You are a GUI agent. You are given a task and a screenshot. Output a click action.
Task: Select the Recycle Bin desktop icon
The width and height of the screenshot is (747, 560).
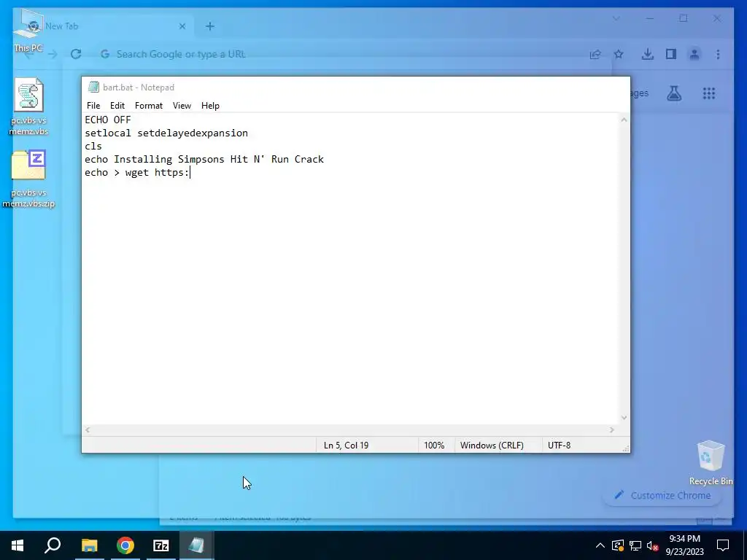[711, 463]
